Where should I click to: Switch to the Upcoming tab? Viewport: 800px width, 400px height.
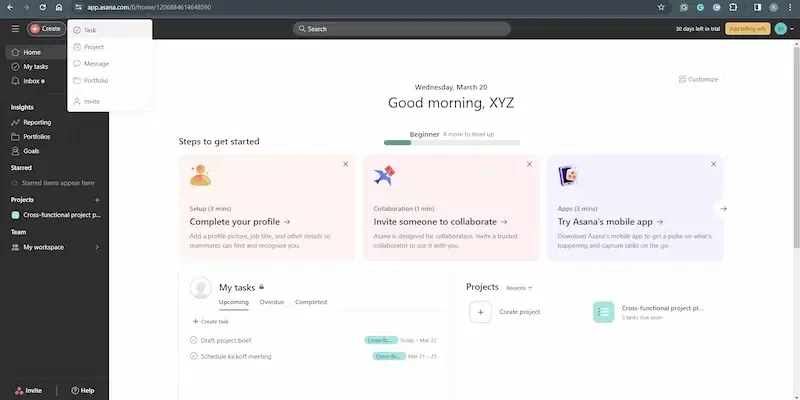[x=234, y=302]
